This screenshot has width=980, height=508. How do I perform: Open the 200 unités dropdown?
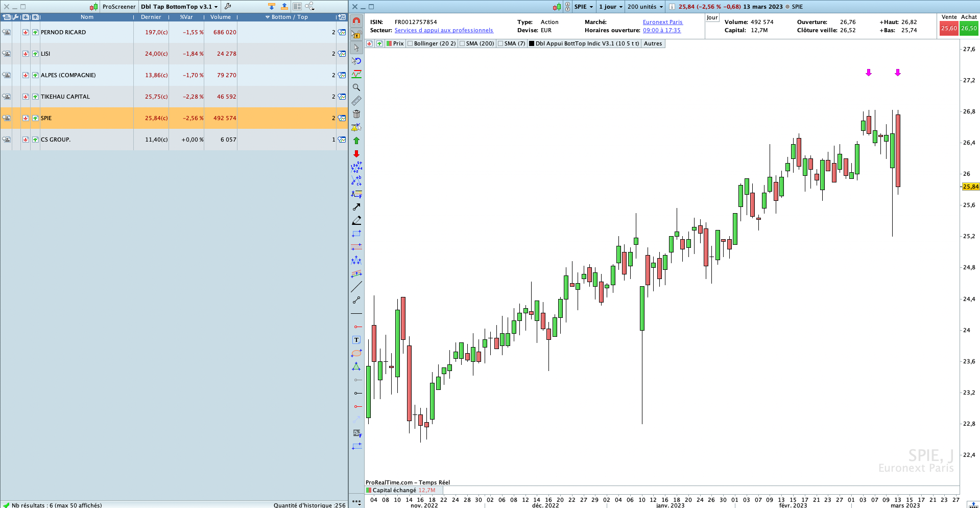click(646, 7)
